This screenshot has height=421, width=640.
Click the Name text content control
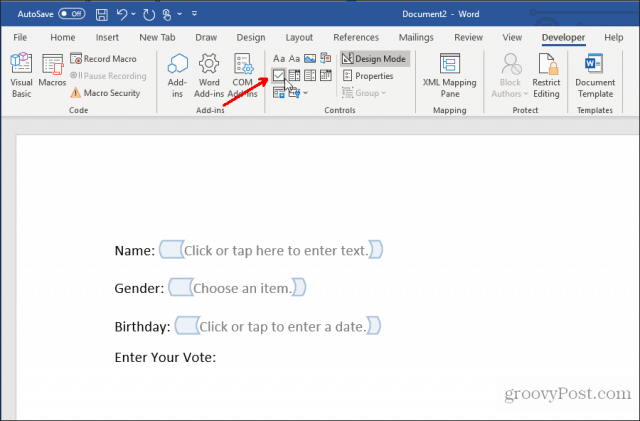(x=271, y=250)
